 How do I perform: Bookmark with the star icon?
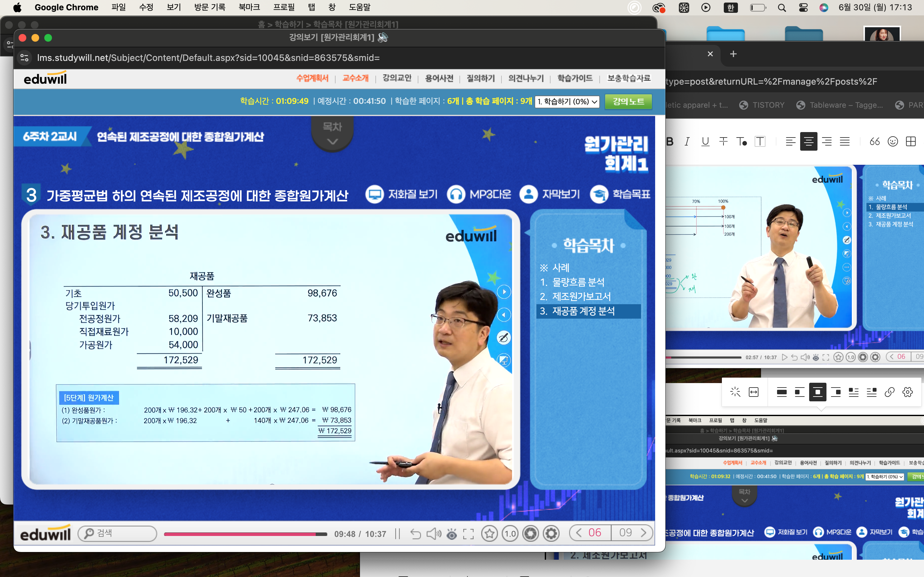[x=489, y=533]
